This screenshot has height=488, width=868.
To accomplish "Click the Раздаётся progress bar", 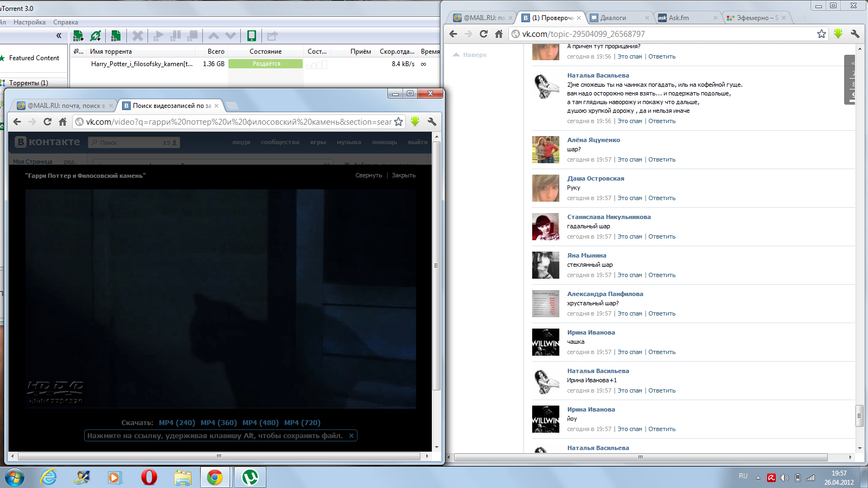I will tap(266, 64).
